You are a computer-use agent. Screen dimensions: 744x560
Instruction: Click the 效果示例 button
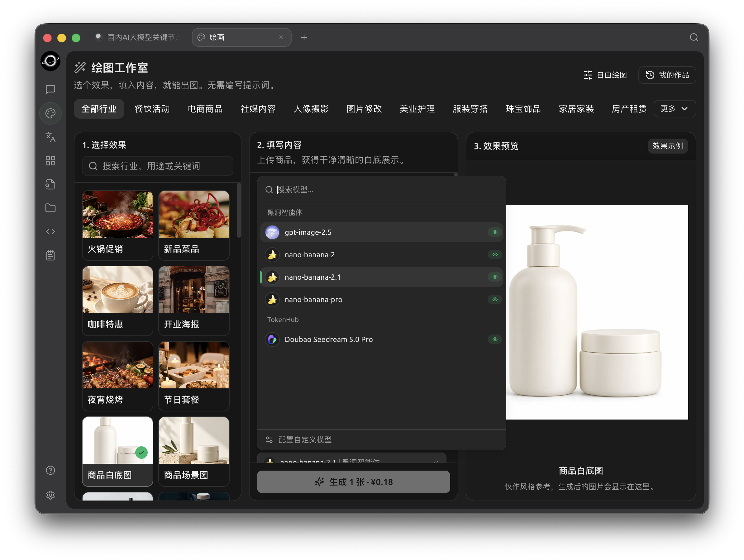point(667,146)
